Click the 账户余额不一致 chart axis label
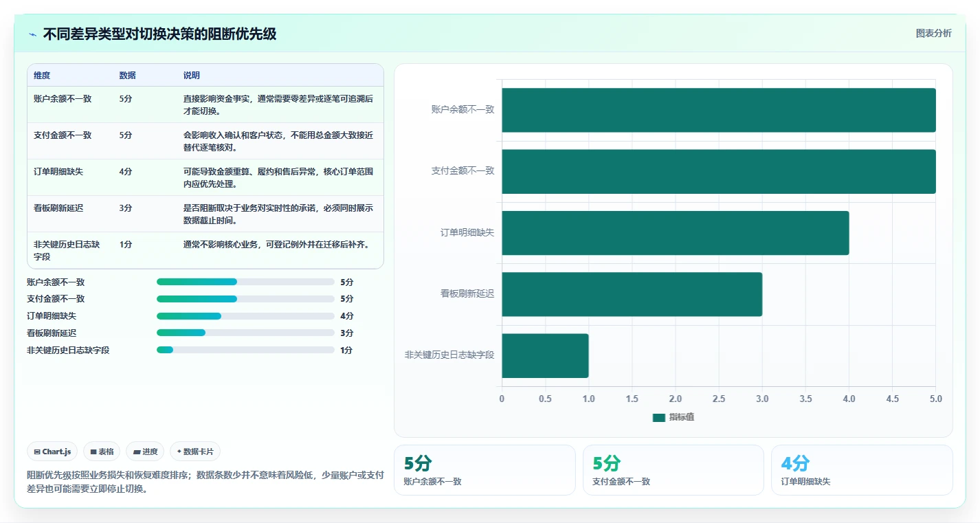980x523 pixels. [x=463, y=109]
